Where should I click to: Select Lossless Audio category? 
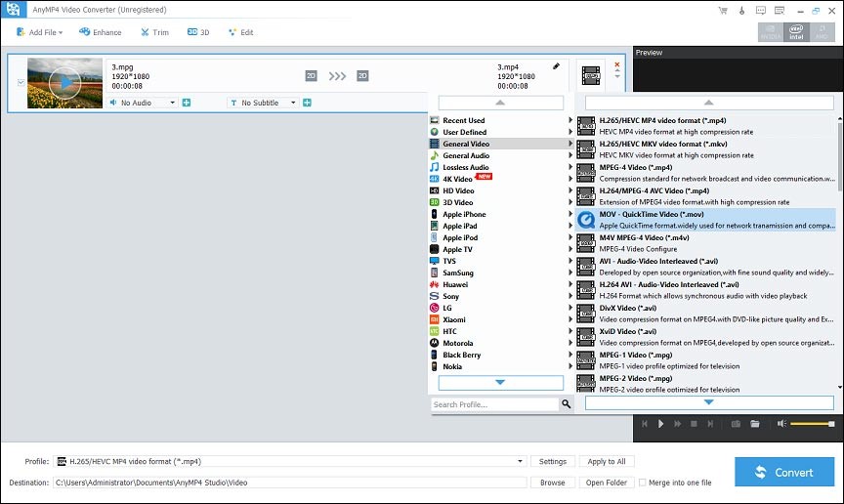[500, 167]
